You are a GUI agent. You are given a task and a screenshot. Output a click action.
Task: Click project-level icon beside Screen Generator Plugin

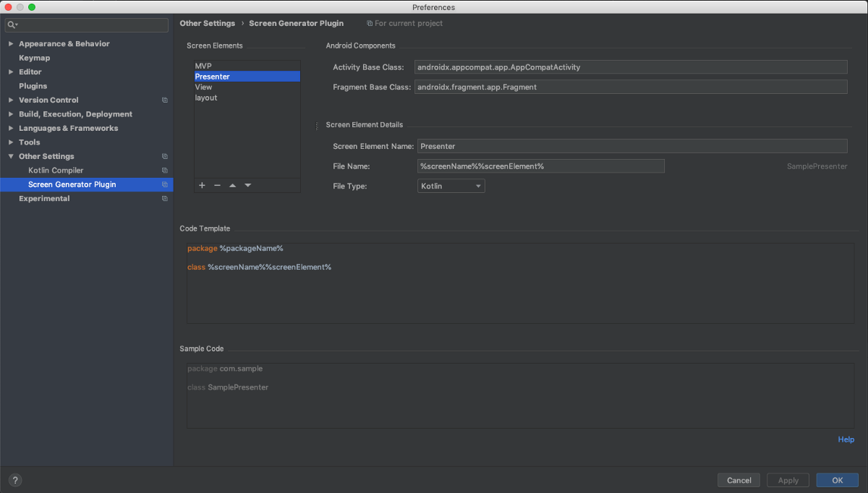(x=165, y=184)
